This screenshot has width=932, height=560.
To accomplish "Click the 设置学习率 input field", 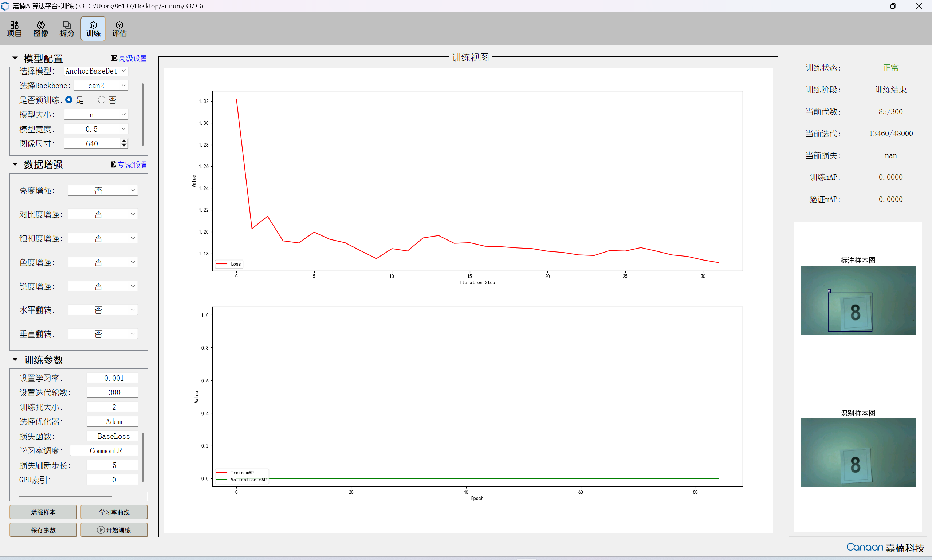I will click(113, 378).
